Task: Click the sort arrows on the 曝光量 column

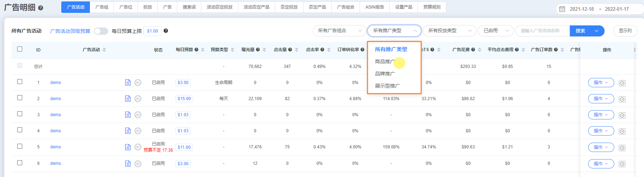Action: tap(264, 50)
